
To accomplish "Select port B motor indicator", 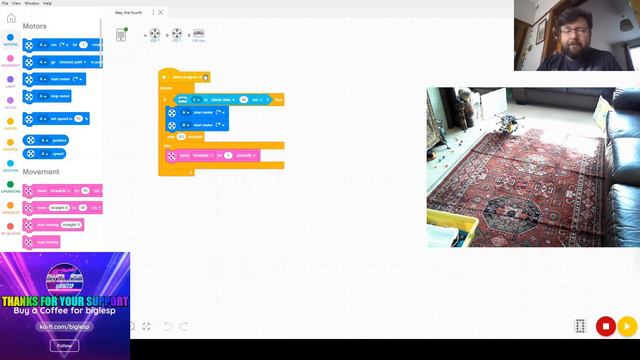I will pos(177,35).
